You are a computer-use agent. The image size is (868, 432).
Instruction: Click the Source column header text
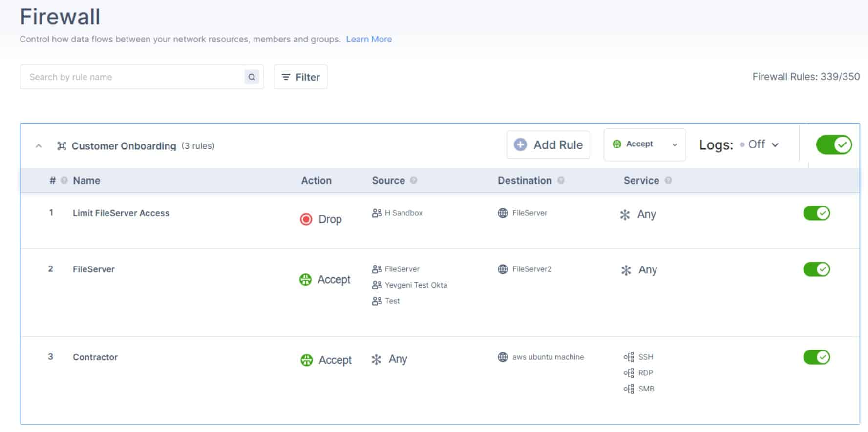point(388,180)
